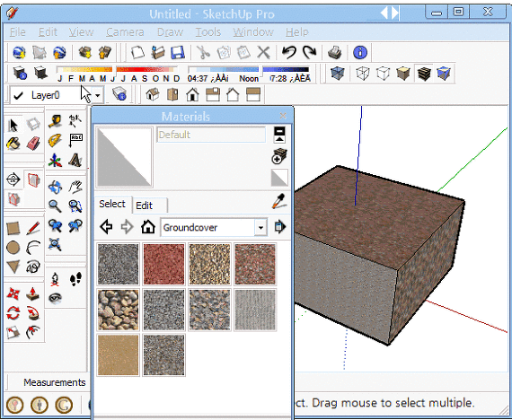Image resolution: width=512 pixels, height=420 pixels.
Task: Toggle display of section cuts
Action: (13, 198)
